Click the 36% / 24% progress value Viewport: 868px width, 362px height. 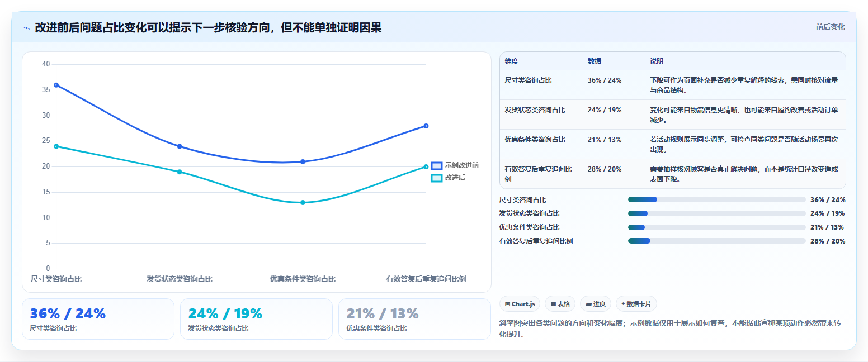tap(828, 199)
